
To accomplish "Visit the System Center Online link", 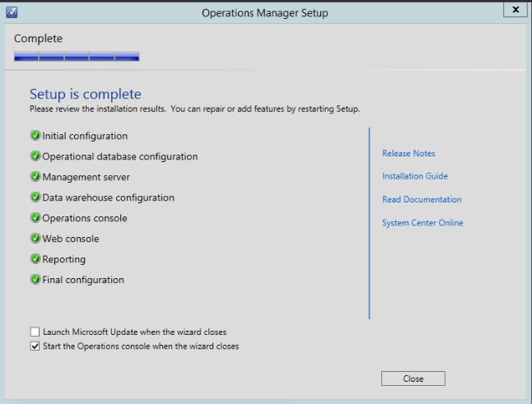I will [422, 223].
